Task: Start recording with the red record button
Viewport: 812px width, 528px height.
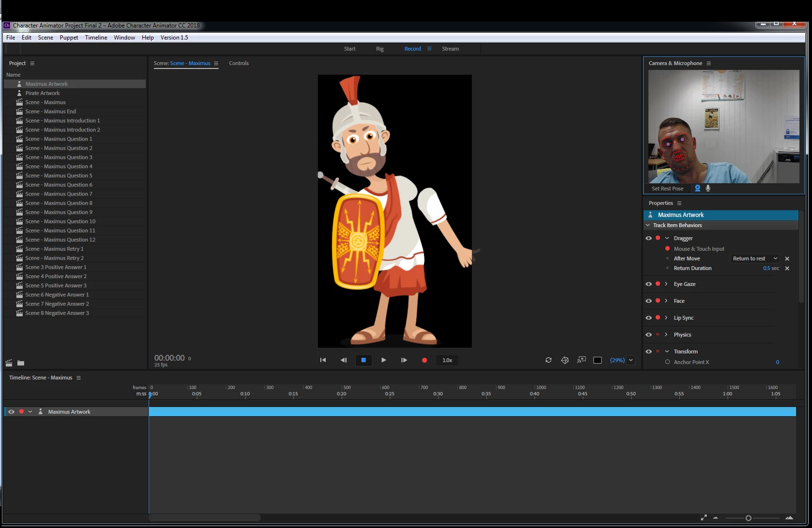Action: [x=425, y=360]
